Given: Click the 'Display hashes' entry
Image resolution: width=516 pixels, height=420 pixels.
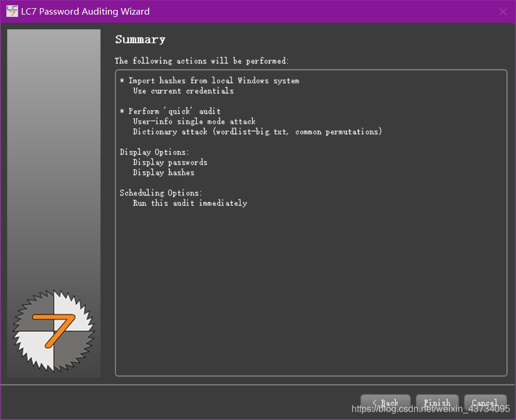Looking at the screenshot, I should pos(164,173).
